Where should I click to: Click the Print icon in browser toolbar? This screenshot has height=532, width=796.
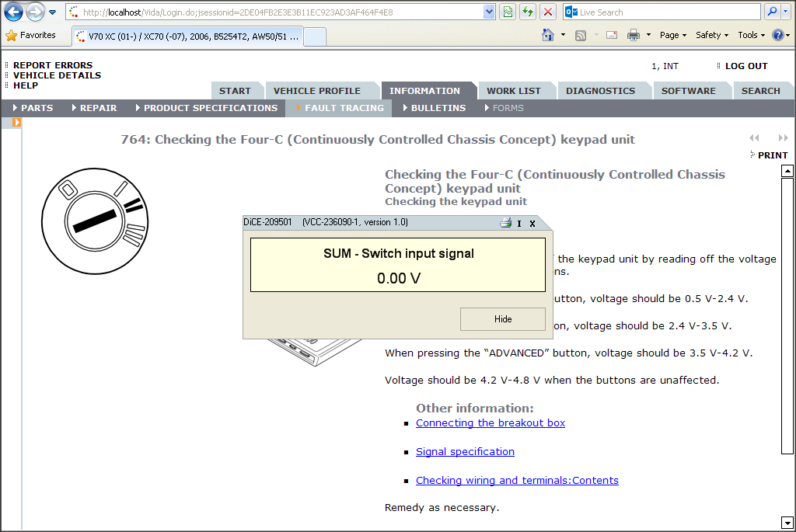pos(634,35)
